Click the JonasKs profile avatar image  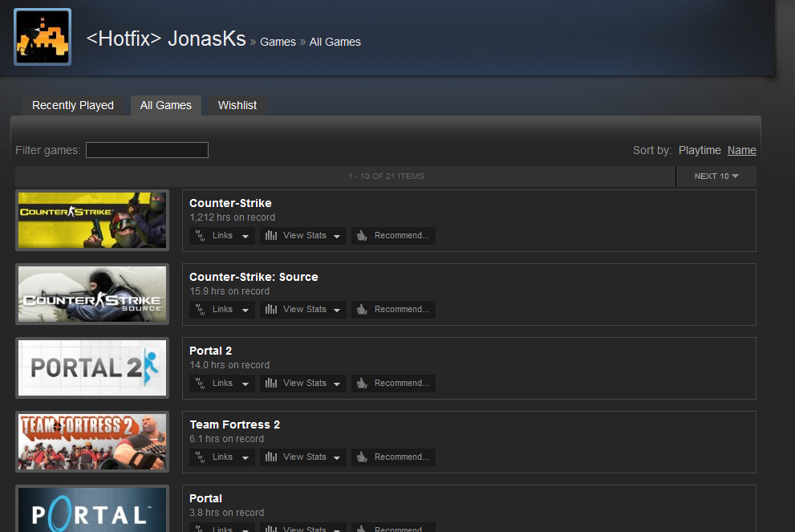43,37
